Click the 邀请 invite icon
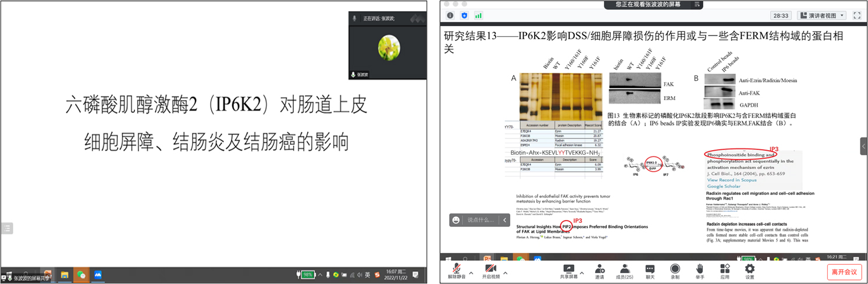This screenshot has width=868, height=284. (599, 269)
